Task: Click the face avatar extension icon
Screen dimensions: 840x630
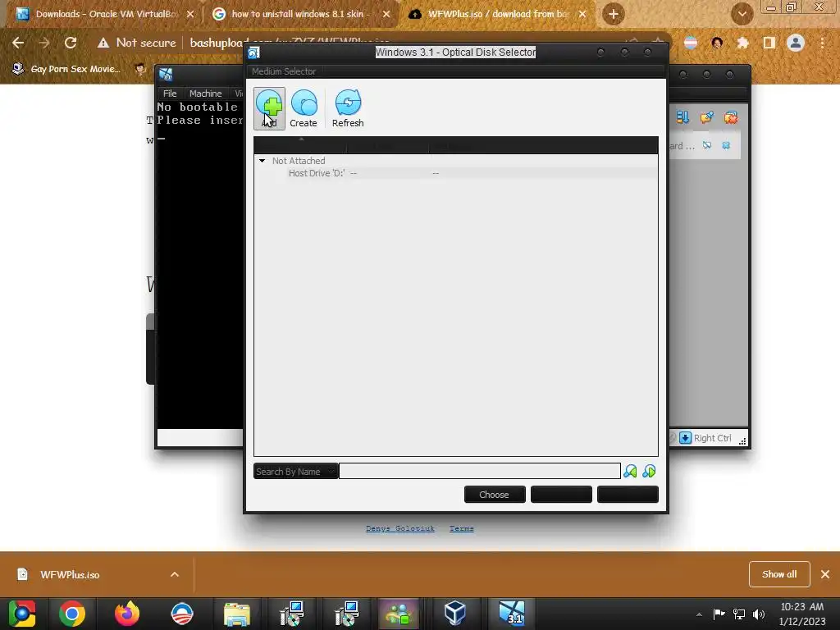Action: (x=717, y=43)
